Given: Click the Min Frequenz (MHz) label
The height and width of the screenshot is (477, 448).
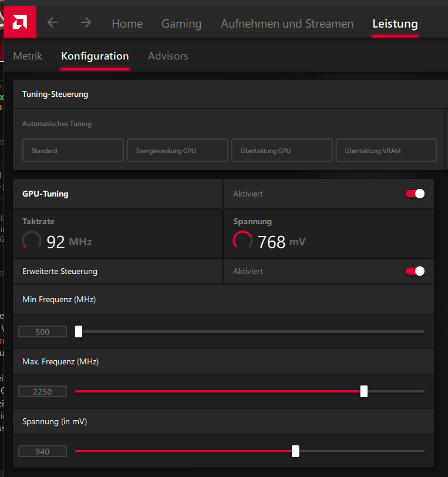Looking at the screenshot, I should click(x=59, y=299).
